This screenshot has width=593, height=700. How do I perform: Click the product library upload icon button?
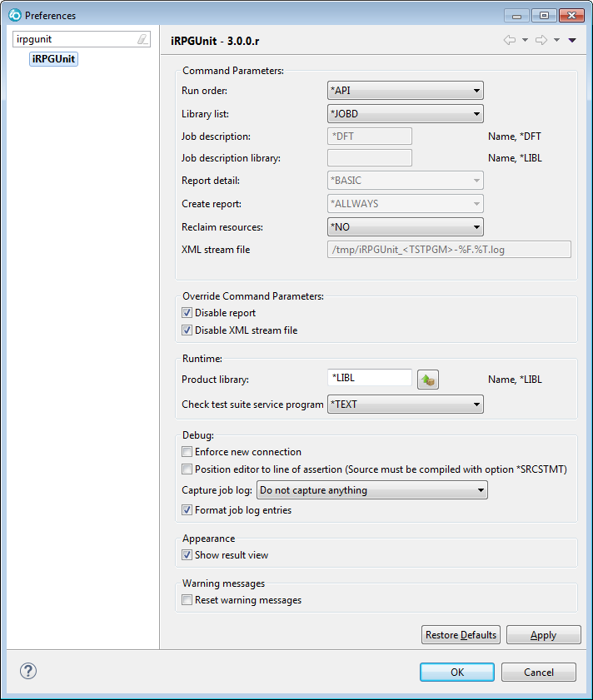(427, 380)
